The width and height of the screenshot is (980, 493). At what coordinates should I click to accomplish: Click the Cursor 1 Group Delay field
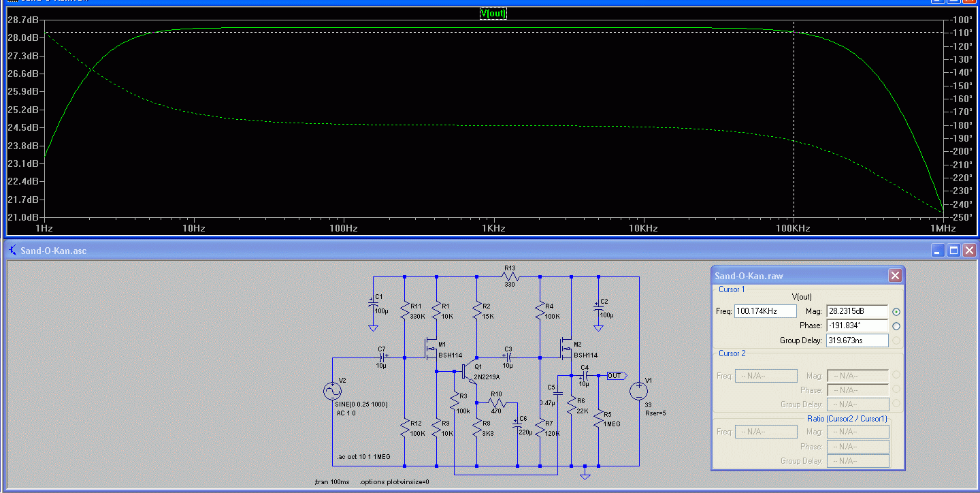pos(857,340)
